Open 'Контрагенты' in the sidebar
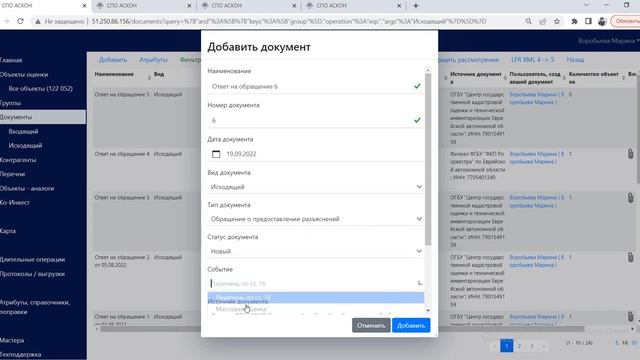This screenshot has height=360, width=640. click(18, 160)
